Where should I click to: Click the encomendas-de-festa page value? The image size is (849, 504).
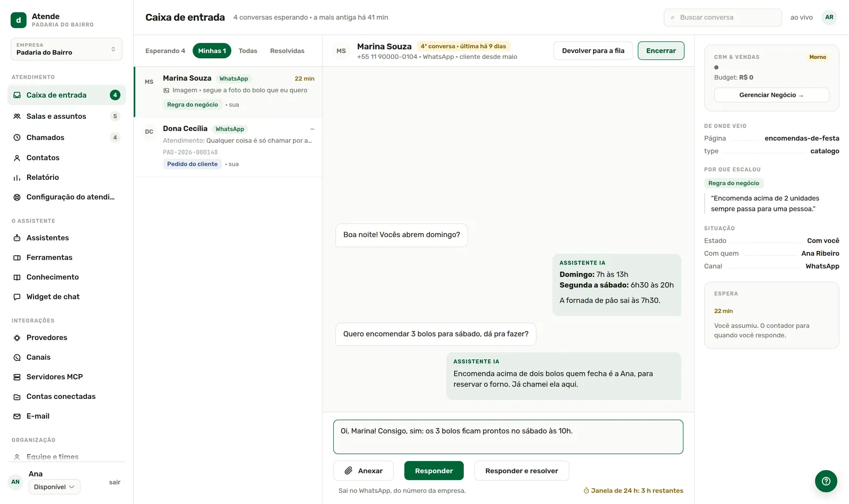click(802, 138)
